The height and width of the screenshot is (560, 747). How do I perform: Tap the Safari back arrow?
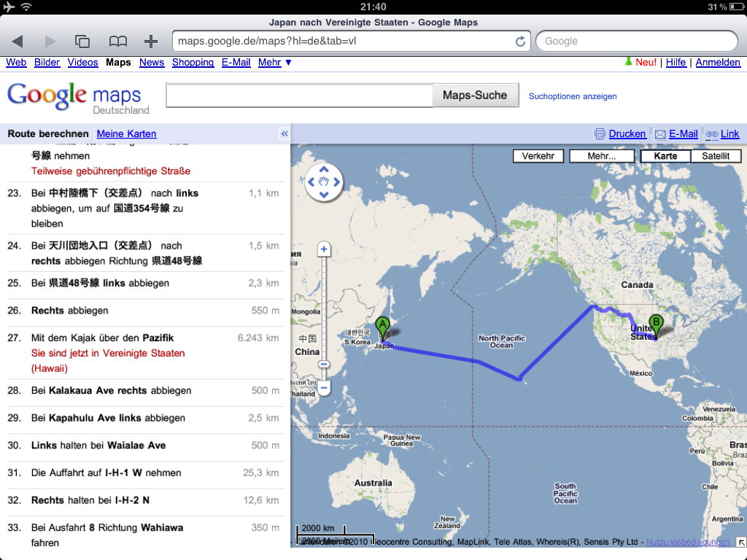(18, 42)
